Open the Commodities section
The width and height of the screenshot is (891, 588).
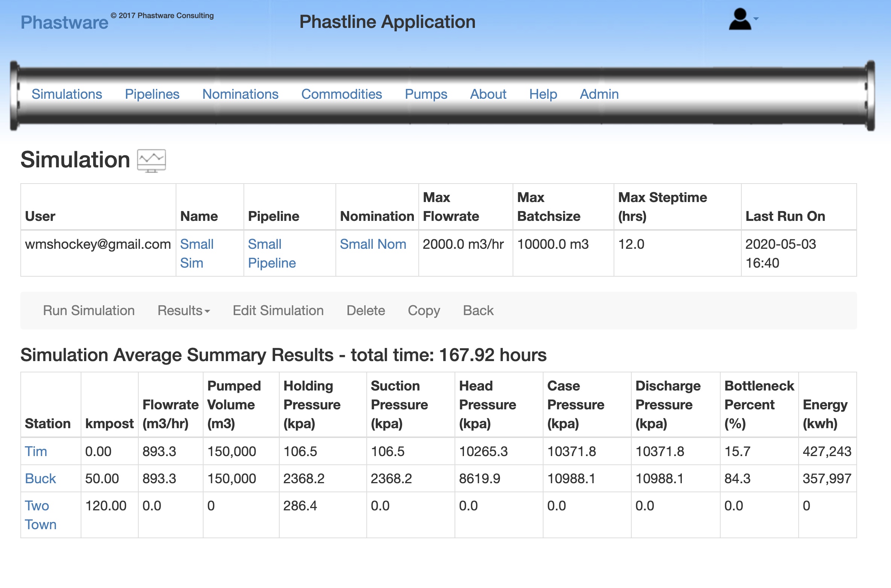point(341,94)
